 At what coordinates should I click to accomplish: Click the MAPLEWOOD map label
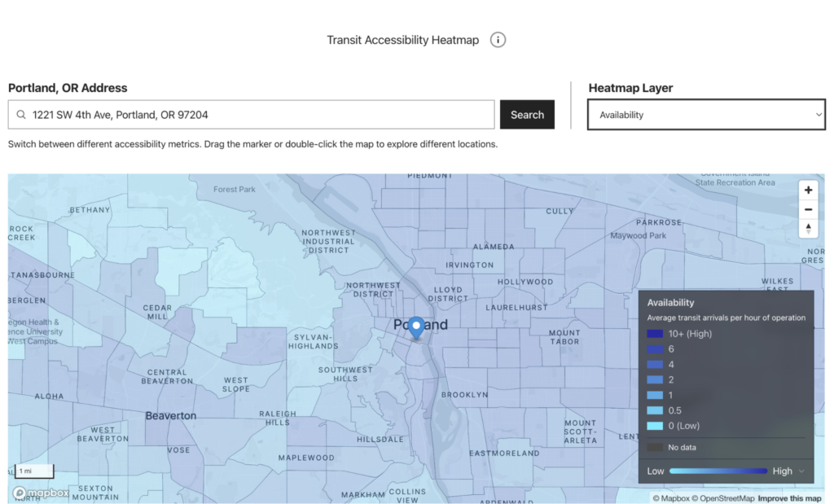(x=306, y=458)
